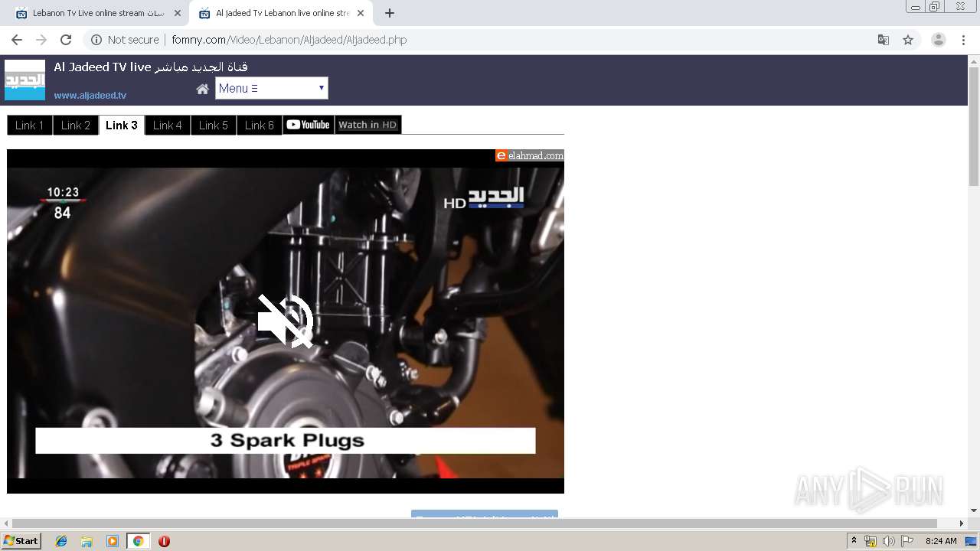The width and height of the screenshot is (980, 551).
Task: Go back in browser history
Action: click(x=17, y=40)
